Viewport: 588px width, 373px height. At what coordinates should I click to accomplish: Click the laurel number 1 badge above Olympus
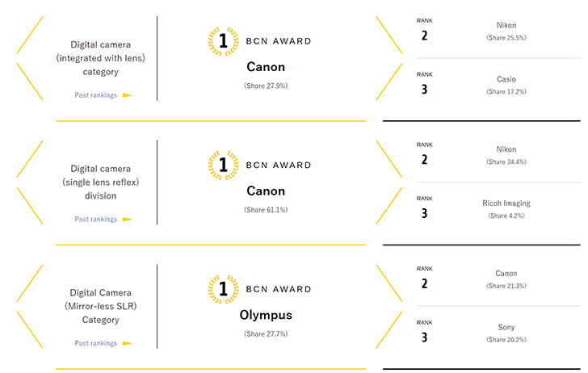[223, 289]
